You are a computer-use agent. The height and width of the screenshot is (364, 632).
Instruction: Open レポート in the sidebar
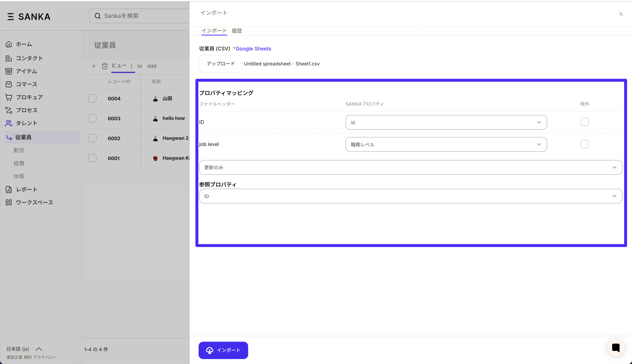pos(27,189)
